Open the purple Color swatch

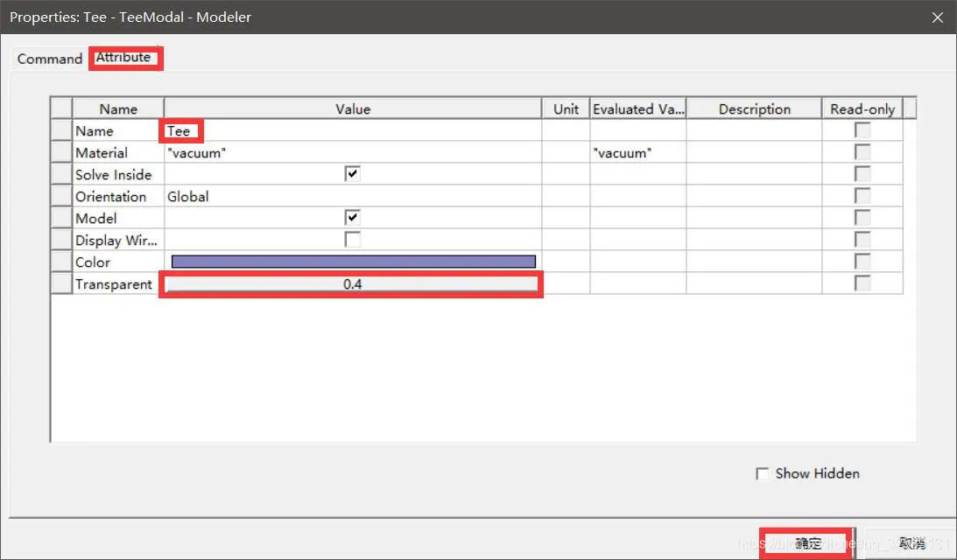pos(354,262)
